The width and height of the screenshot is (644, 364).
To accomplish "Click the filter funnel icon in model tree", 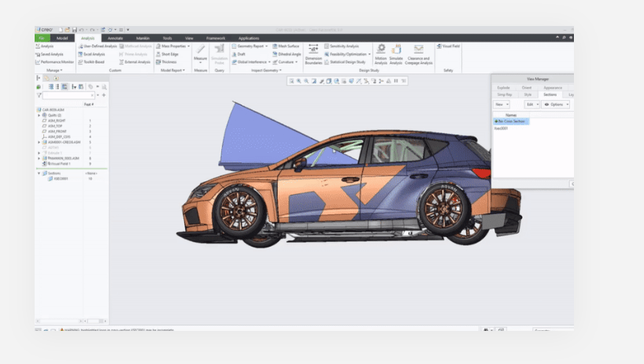I will 39,95.
